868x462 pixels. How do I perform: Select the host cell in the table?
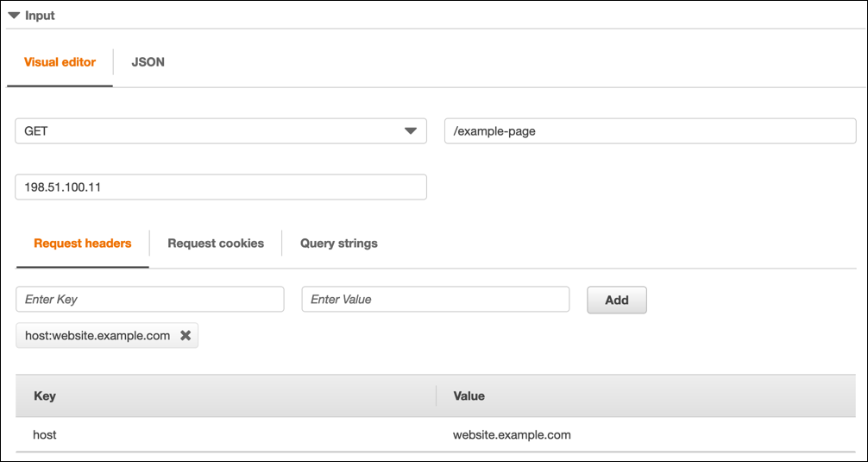(x=45, y=435)
